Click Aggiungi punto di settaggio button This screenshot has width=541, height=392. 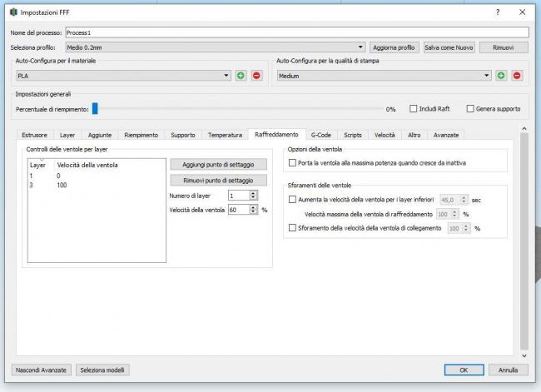219,164
